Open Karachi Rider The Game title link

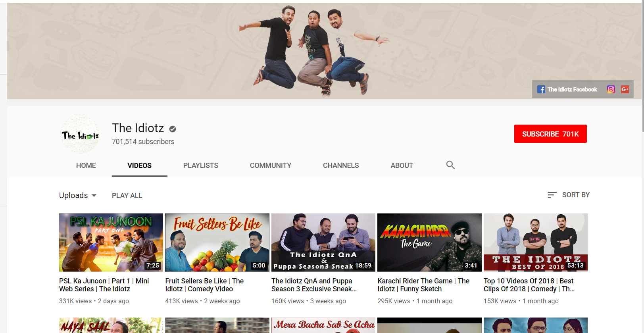click(x=423, y=285)
